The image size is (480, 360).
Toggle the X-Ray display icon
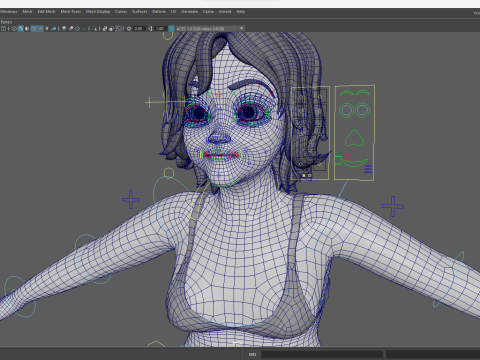tap(105, 29)
